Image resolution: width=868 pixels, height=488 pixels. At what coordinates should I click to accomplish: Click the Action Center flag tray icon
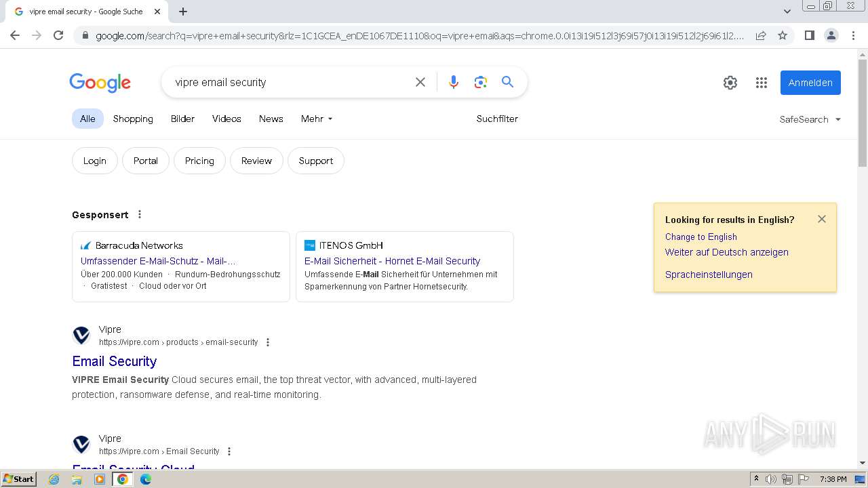point(804,479)
